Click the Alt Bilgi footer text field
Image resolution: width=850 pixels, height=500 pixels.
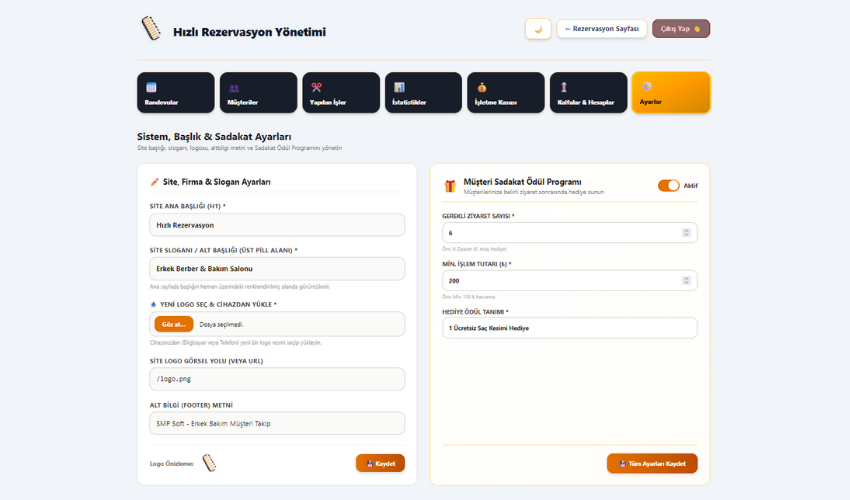(277, 424)
